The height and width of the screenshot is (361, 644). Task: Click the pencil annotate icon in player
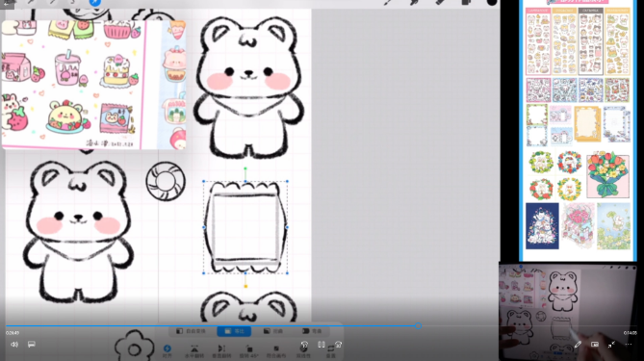click(578, 345)
